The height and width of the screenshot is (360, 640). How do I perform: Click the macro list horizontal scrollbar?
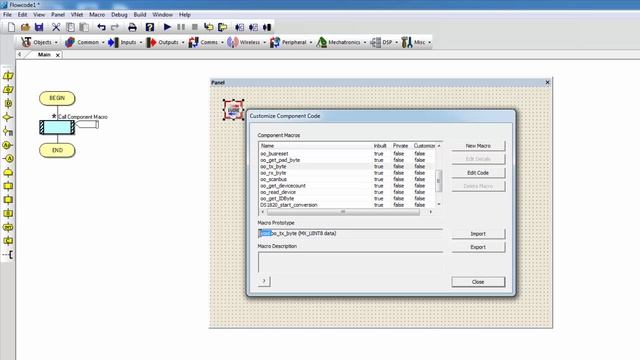[343, 212]
